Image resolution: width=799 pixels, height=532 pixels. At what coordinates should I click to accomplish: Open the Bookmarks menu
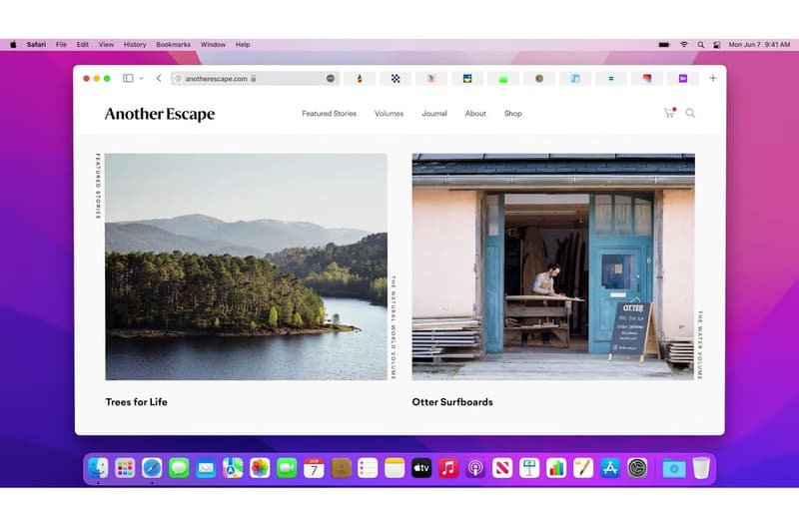(173, 45)
